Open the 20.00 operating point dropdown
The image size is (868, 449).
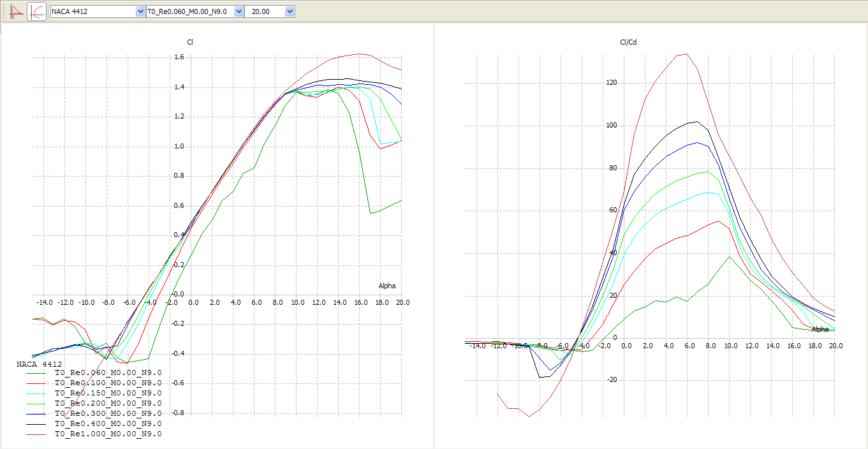(290, 11)
